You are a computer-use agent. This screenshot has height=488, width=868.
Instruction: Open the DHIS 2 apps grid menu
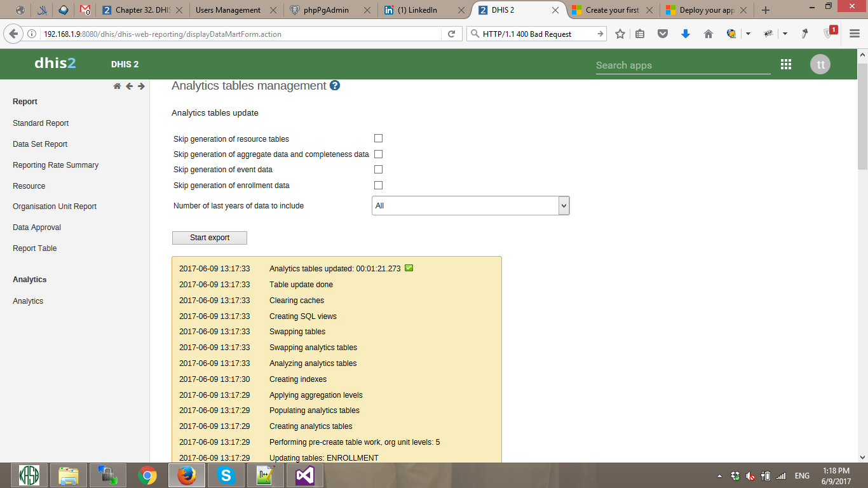click(786, 64)
